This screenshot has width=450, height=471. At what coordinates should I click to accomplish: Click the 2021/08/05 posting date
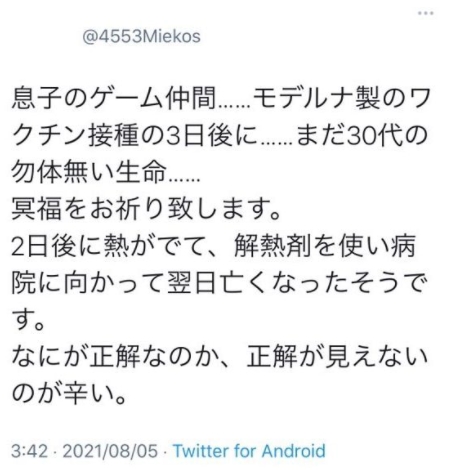[110, 451]
